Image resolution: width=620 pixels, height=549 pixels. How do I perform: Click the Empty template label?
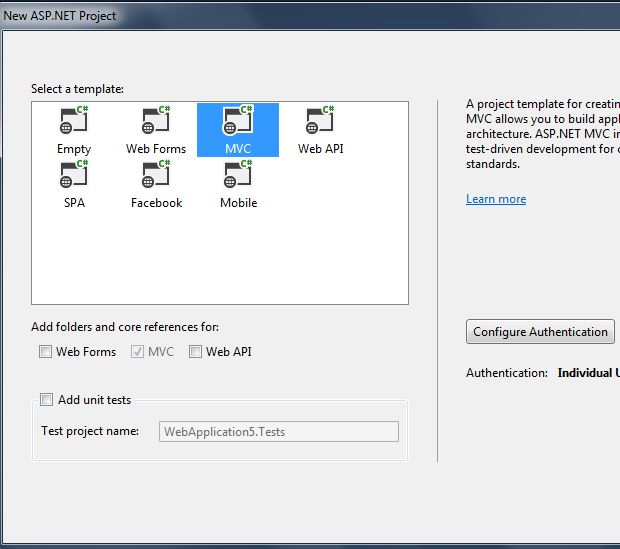74,149
